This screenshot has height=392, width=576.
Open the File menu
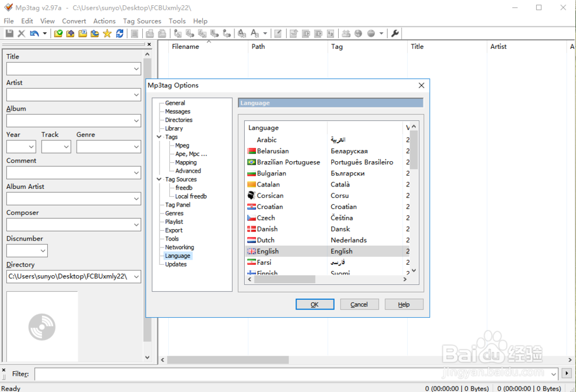coord(9,21)
